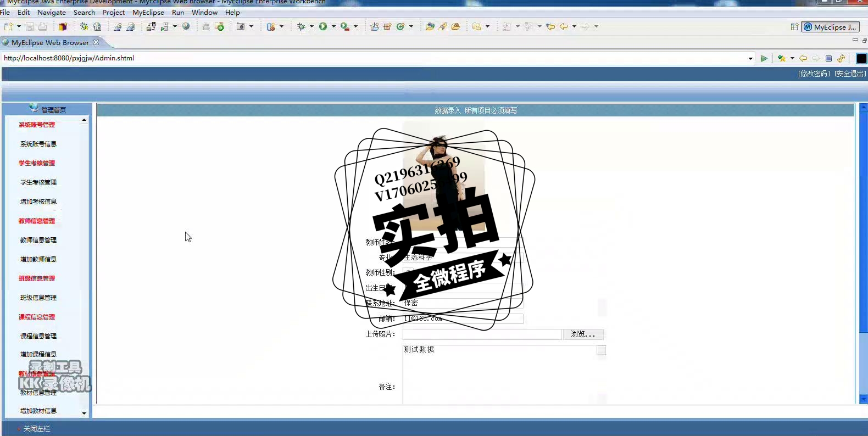Click the Debug bug icon in toolbar
868x436 pixels.
[x=301, y=26]
